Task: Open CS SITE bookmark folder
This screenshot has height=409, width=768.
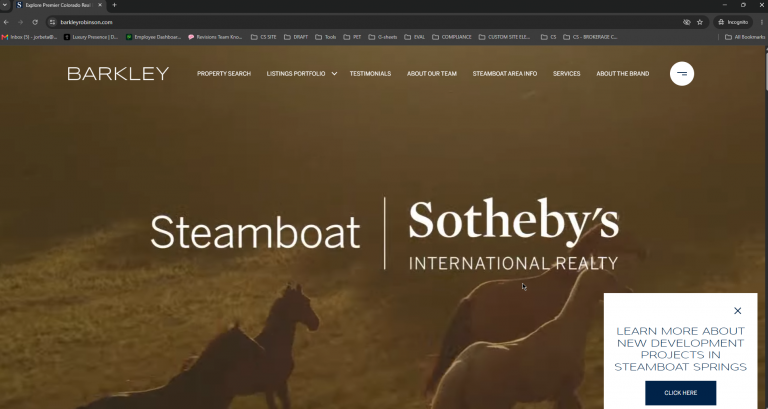Action: coord(264,37)
